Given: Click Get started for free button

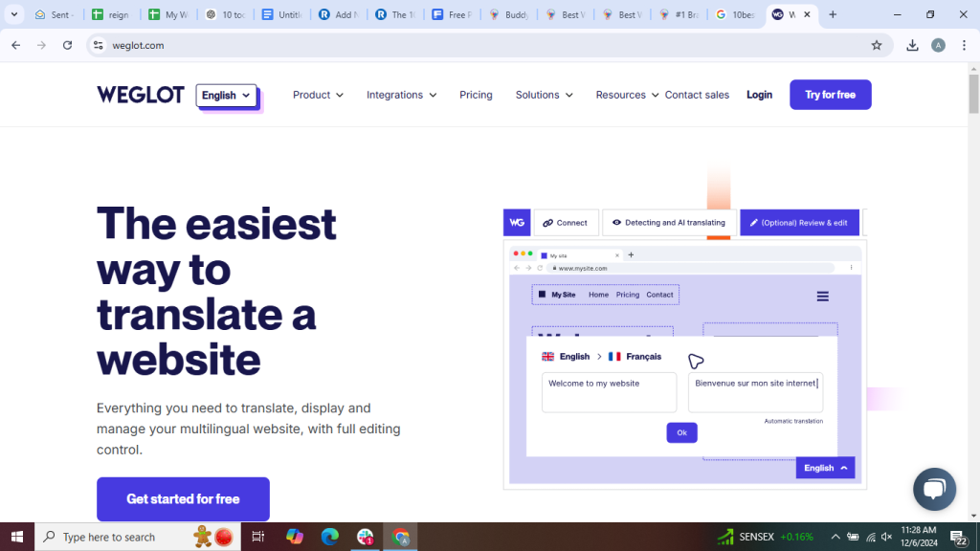Looking at the screenshot, I should (x=183, y=498).
